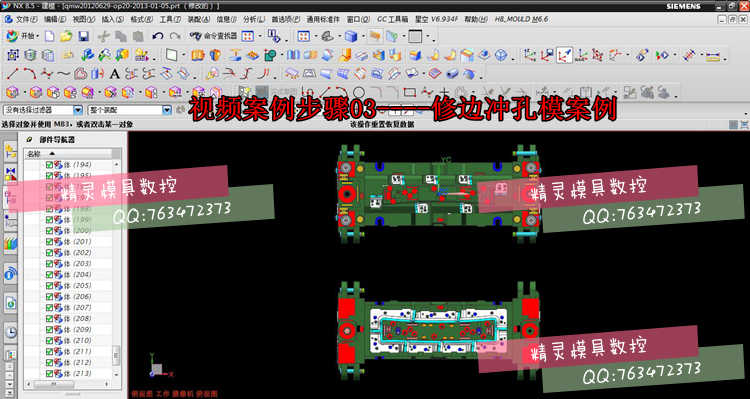
Task: Create a new file with New icon
Action: [x=49, y=36]
